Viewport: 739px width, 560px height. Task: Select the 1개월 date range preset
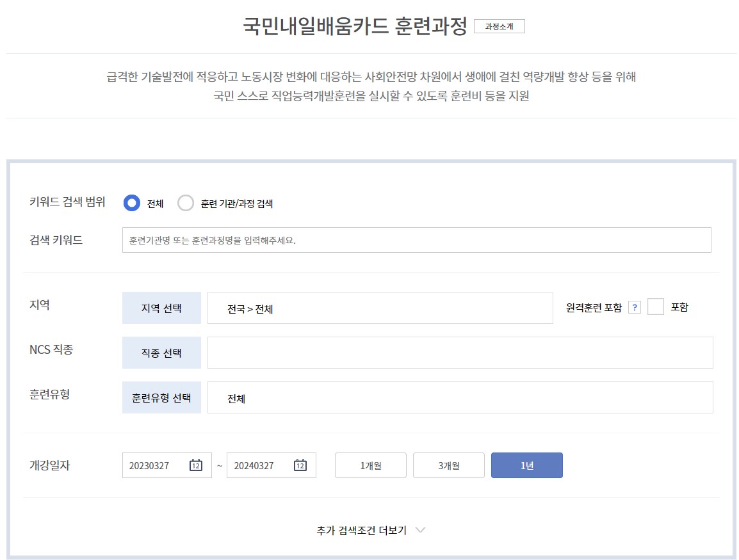370,465
